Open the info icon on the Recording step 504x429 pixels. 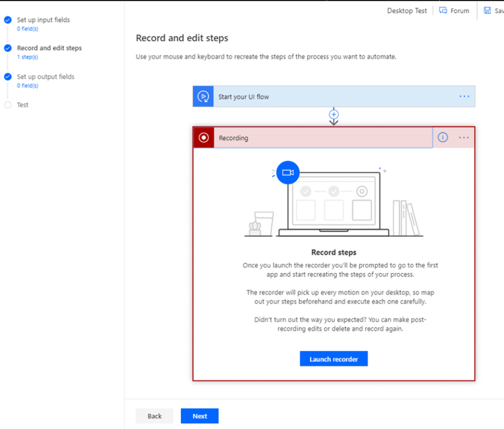(x=443, y=138)
